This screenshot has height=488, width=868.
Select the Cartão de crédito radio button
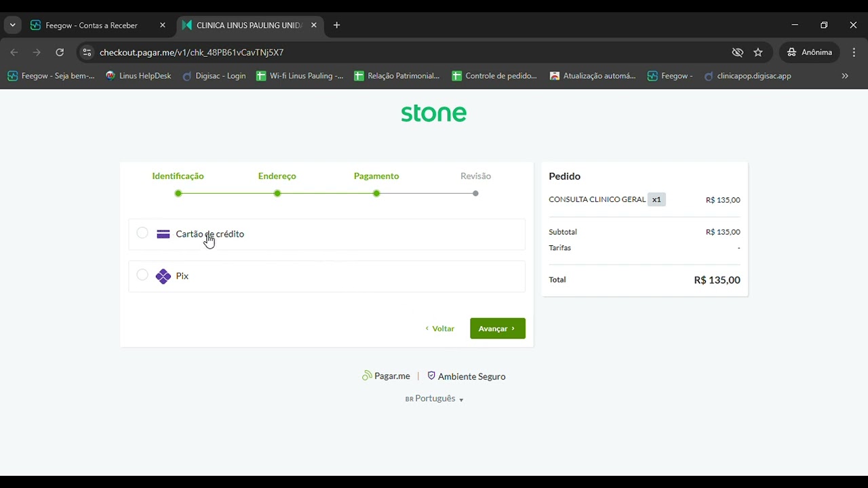click(x=142, y=233)
